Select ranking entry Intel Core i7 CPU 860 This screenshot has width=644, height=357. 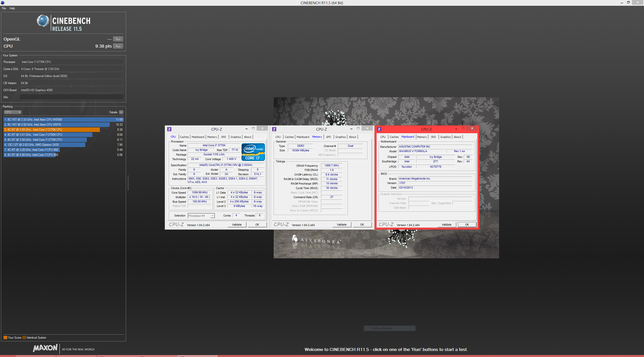63,155
